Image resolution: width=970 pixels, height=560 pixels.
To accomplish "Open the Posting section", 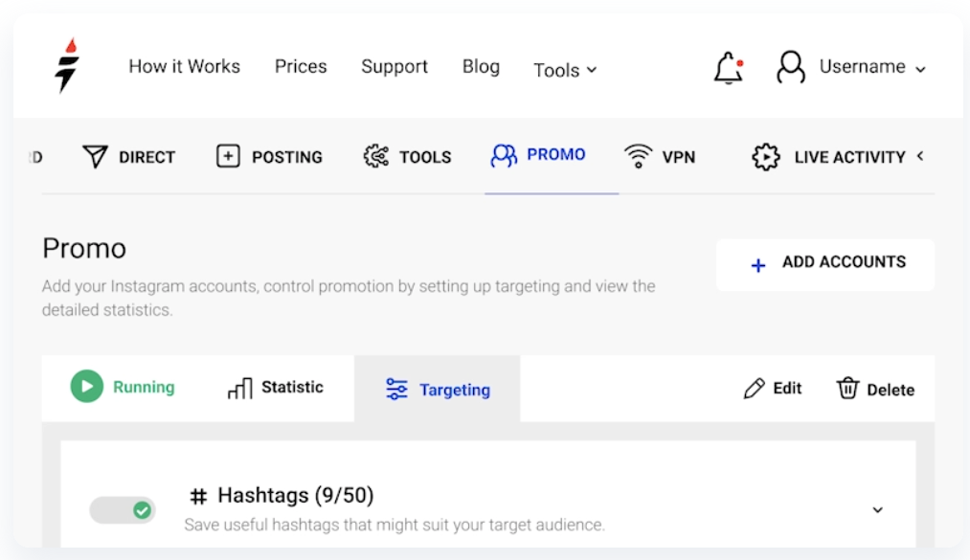I will (270, 157).
